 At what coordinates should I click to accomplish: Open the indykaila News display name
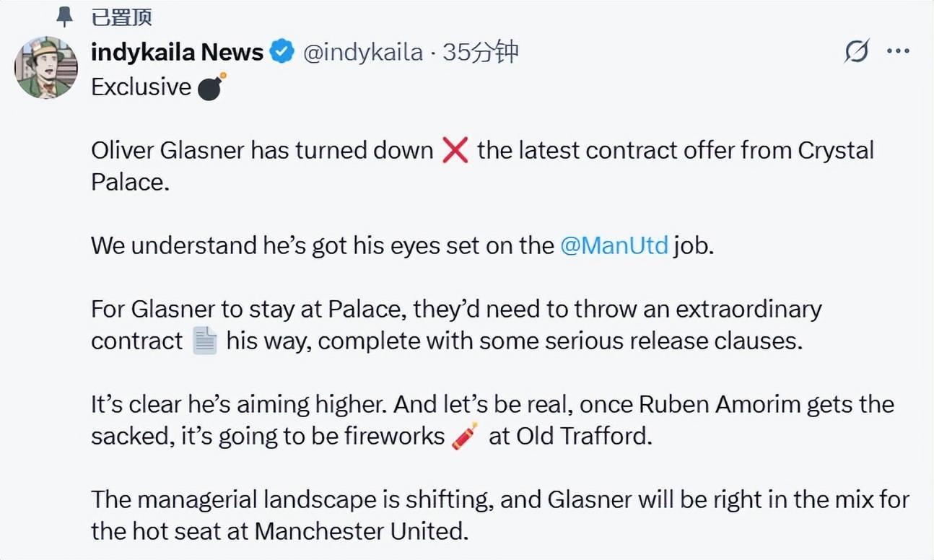coord(177,52)
